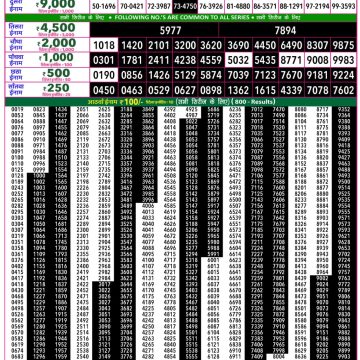Click the number 0627
This screenshot has width=360, height=360.
(x=185, y=90)
